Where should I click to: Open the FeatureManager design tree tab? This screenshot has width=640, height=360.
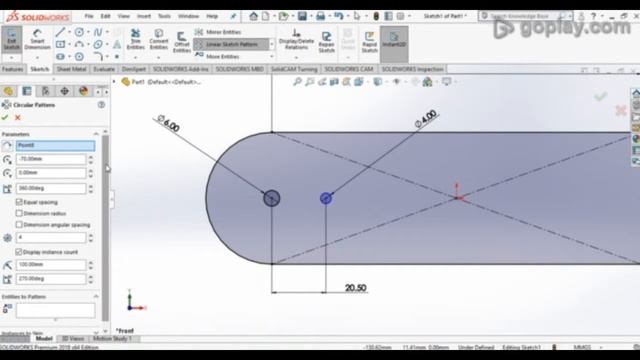(8, 91)
